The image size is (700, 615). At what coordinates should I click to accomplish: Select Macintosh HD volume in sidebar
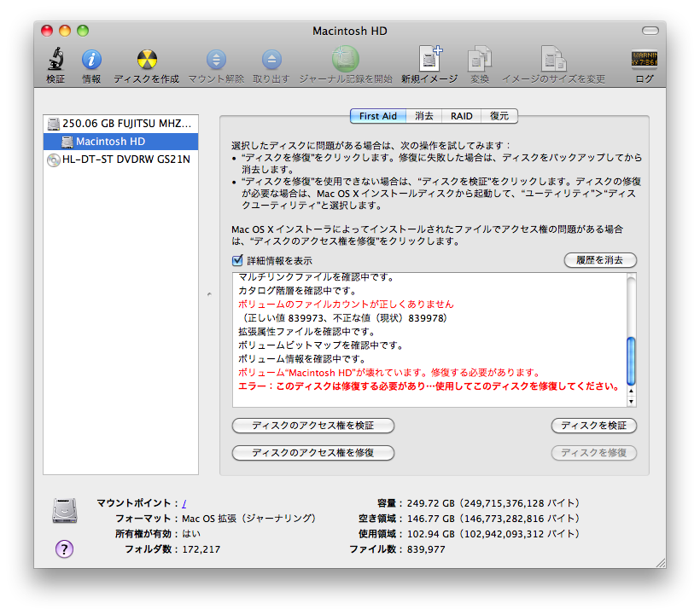tap(110, 142)
